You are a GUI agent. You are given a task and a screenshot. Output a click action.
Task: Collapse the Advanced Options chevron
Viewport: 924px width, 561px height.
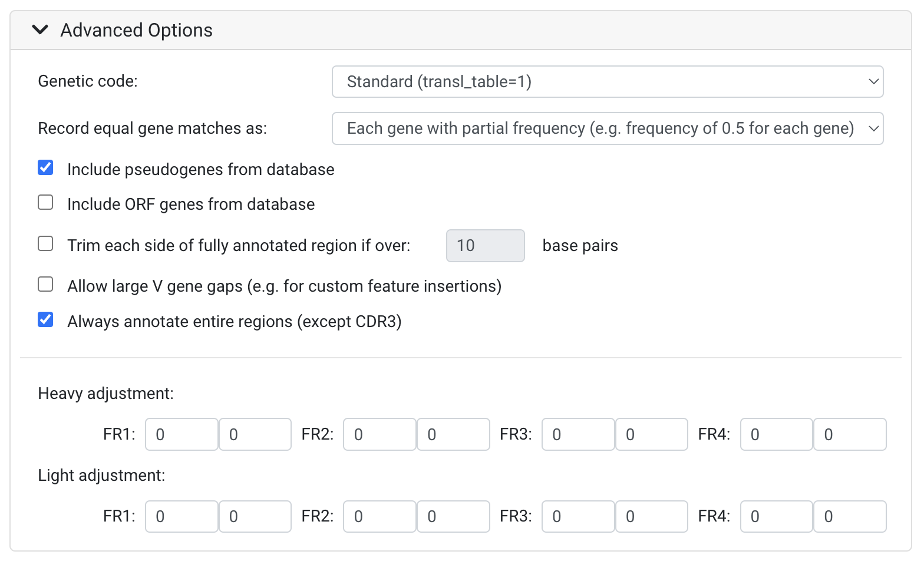pos(40,29)
